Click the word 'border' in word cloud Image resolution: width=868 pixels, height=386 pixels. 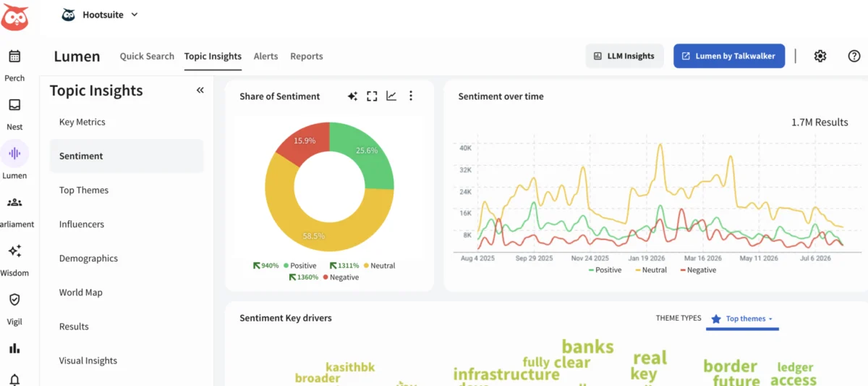pyautogui.click(x=730, y=366)
